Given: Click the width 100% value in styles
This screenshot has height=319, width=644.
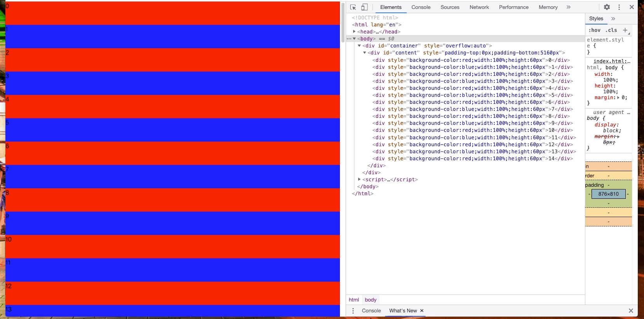Looking at the screenshot, I should tap(611, 80).
